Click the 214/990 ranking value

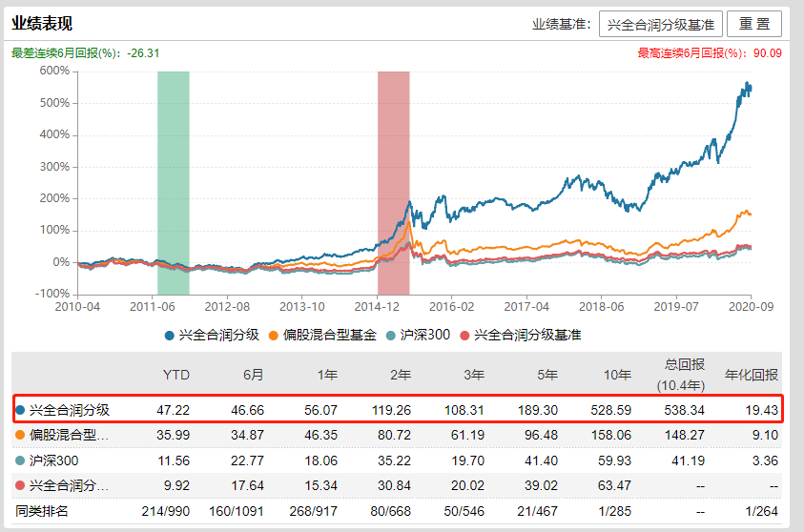tap(166, 511)
